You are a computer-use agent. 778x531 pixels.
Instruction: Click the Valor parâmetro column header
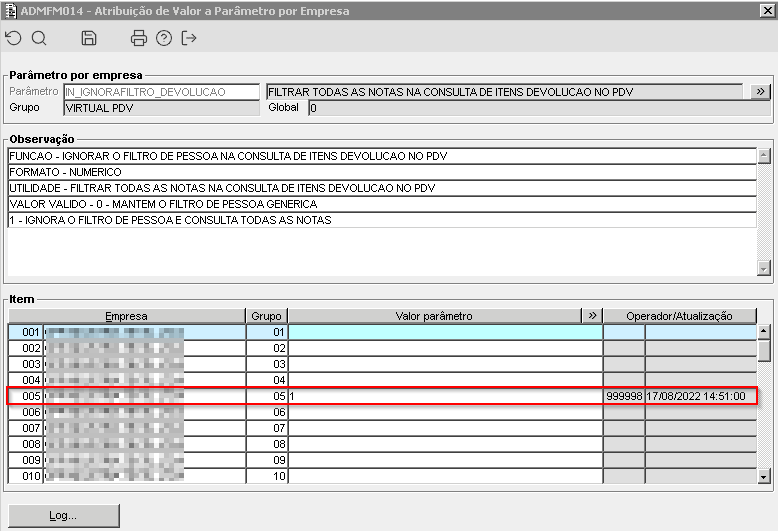(x=434, y=316)
